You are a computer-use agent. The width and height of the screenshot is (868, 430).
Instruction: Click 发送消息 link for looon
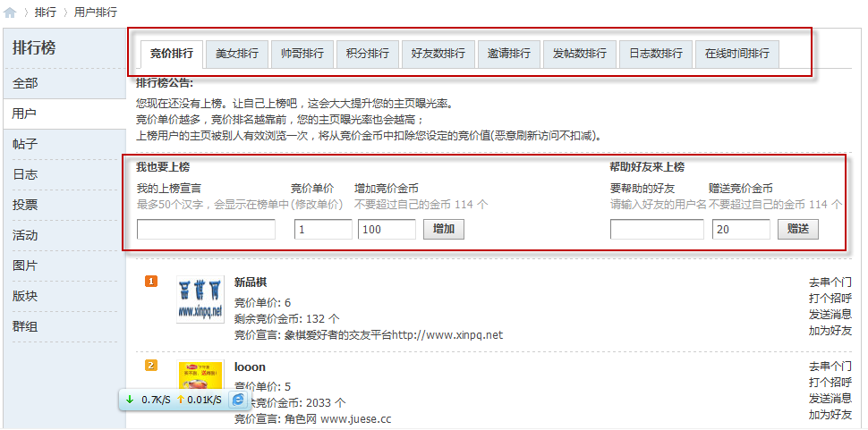(830, 399)
